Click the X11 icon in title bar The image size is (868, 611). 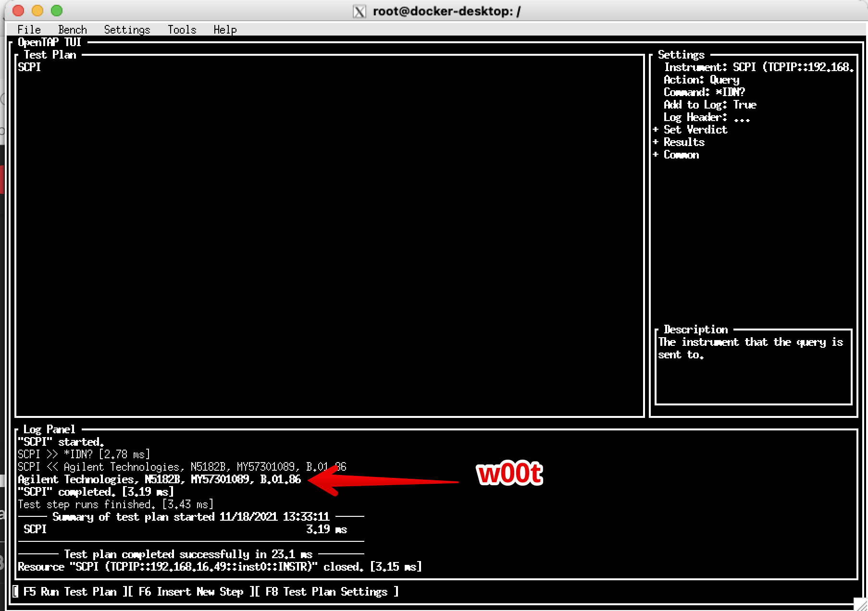click(359, 11)
